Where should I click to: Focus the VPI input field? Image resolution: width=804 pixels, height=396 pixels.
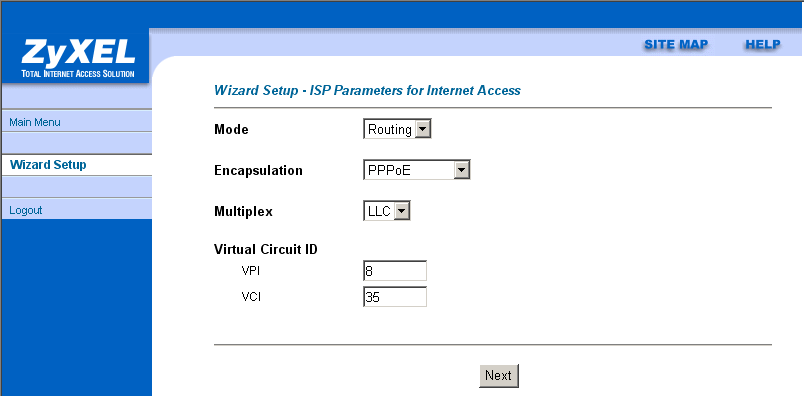395,271
